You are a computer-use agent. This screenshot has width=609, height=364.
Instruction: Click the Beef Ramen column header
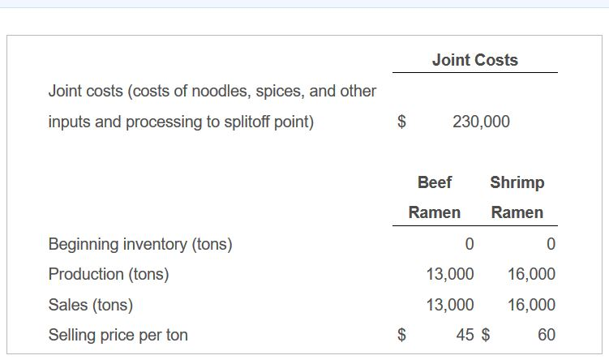coord(434,197)
